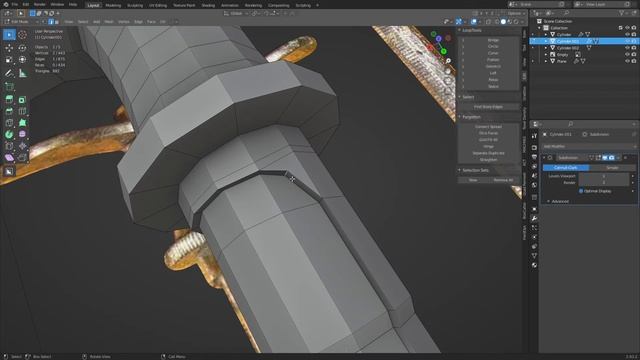Select the Knife tool
The width and height of the screenshot is (640, 360).
(9, 122)
